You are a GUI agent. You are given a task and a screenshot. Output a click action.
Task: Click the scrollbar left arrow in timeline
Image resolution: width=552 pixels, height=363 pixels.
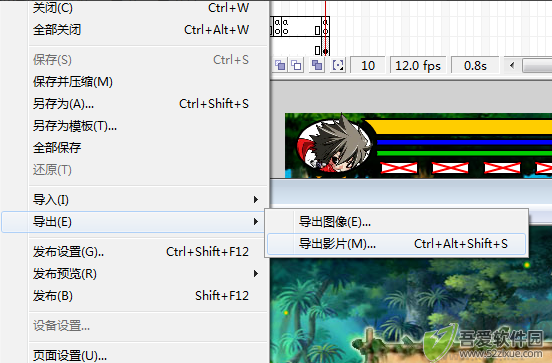[x=512, y=65]
